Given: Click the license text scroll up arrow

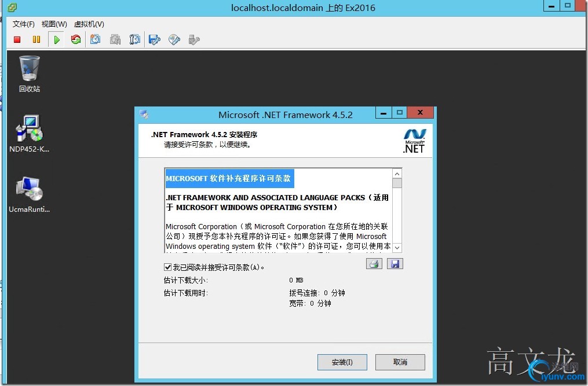Looking at the screenshot, I should 397,174.
